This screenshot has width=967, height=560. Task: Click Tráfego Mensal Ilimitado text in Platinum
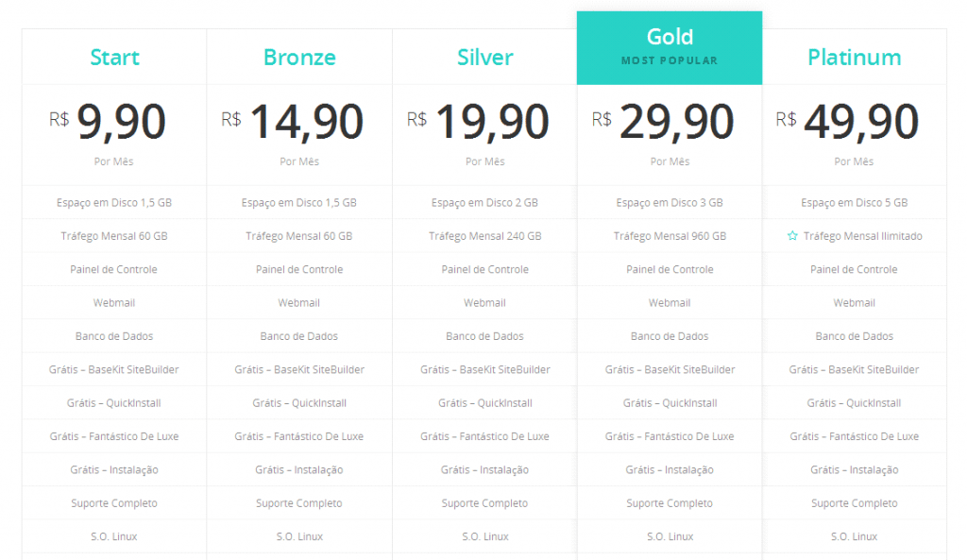[863, 235]
